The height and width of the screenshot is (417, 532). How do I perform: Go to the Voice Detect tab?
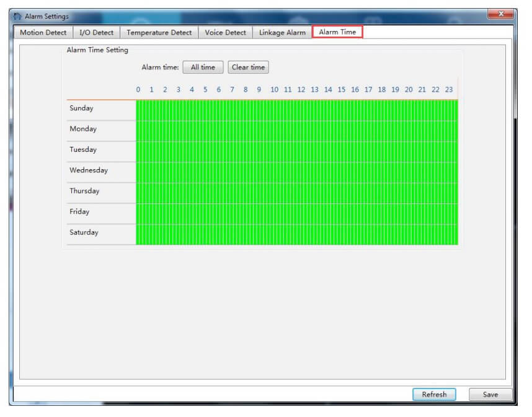pos(225,33)
